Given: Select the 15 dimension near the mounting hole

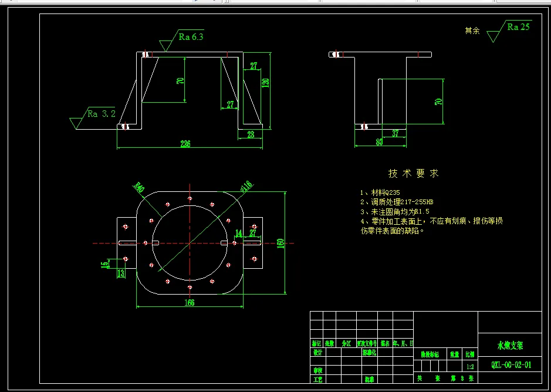Looking at the screenshot, I should [x=104, y=265].
